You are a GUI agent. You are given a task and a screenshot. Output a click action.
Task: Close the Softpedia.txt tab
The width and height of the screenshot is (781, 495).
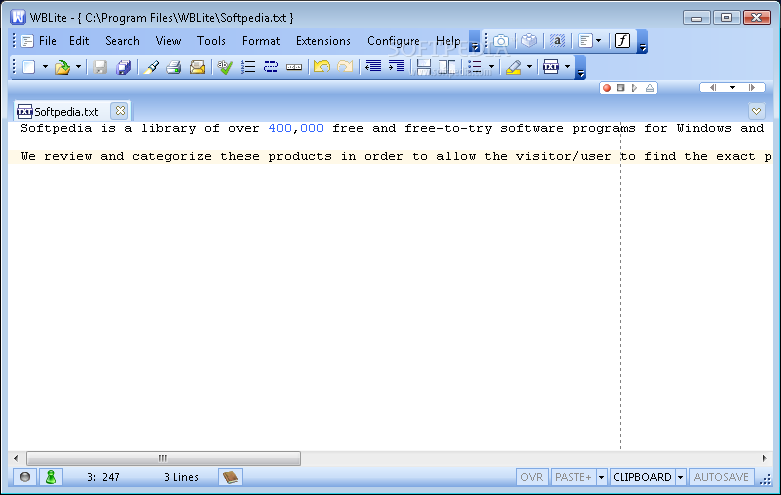120,111
